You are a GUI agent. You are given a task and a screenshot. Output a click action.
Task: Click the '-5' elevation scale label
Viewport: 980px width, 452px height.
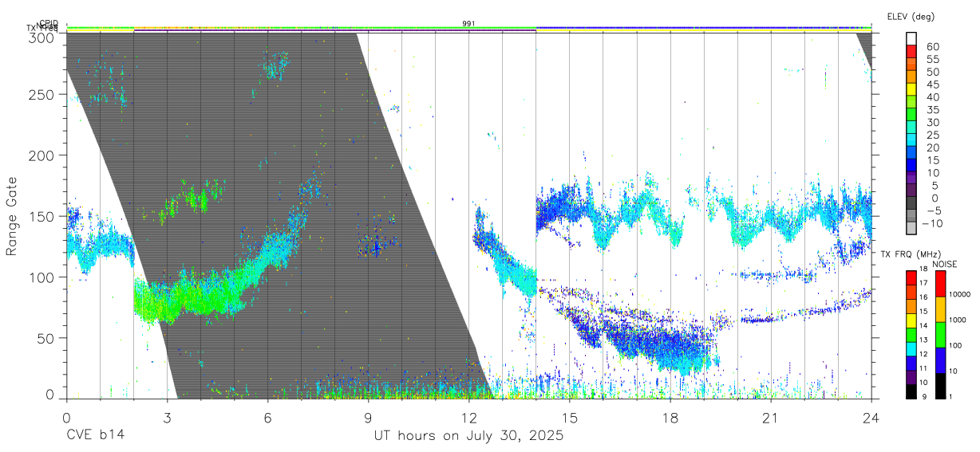pos(933,210)
